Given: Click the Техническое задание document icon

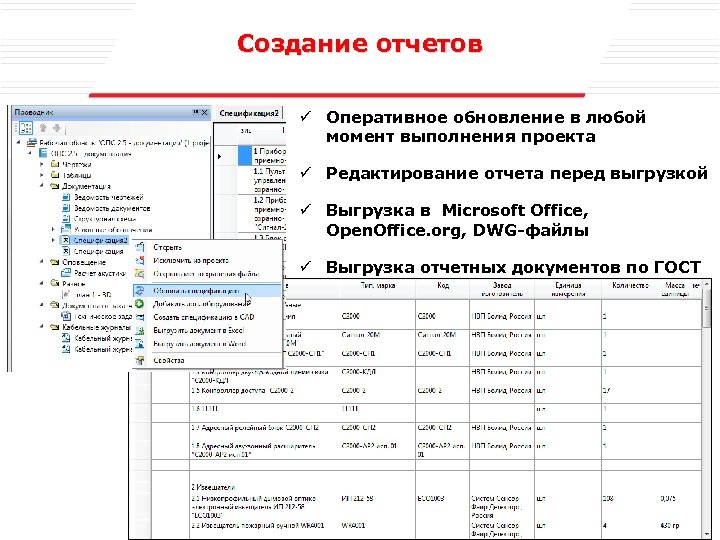Looking at the screenshot, I should pos(66,316).
